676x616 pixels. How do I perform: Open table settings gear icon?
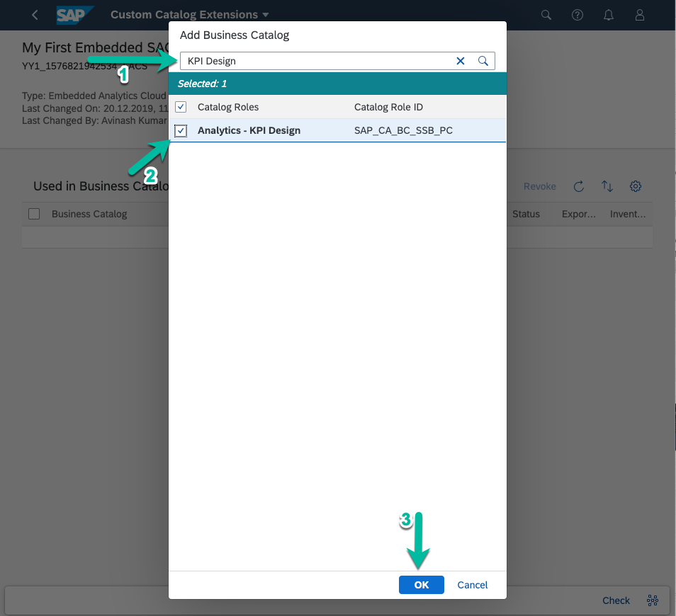[x=636, y=186]
